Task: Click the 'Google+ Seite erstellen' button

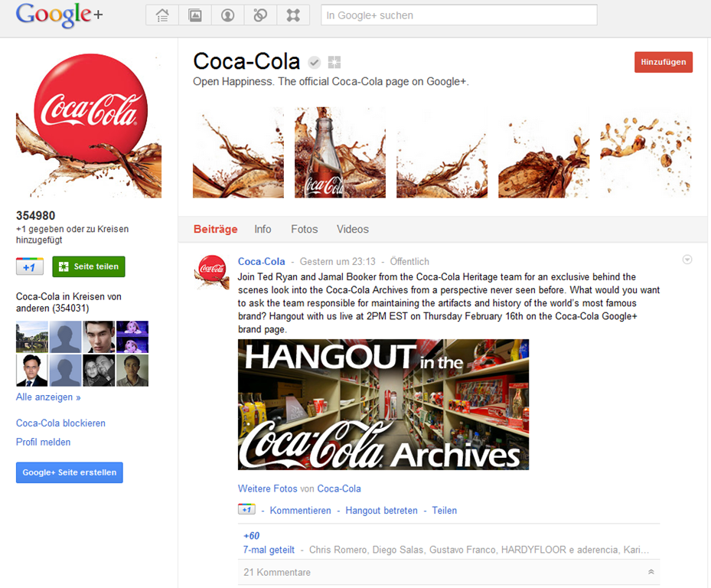Action: coord(70,472)
